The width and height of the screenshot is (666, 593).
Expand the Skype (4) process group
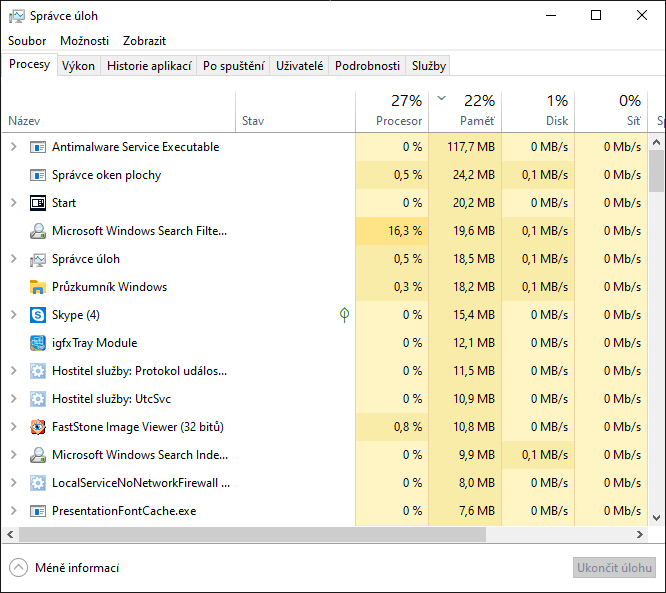coord(13,315)
